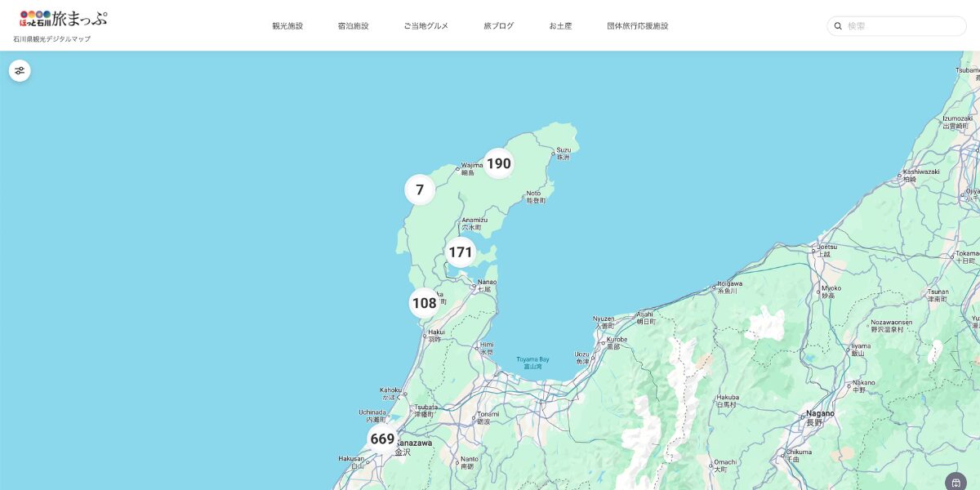Expand the 171 cluster near Nanao
The height and width of the screenshot is (490, 980).
461,252
